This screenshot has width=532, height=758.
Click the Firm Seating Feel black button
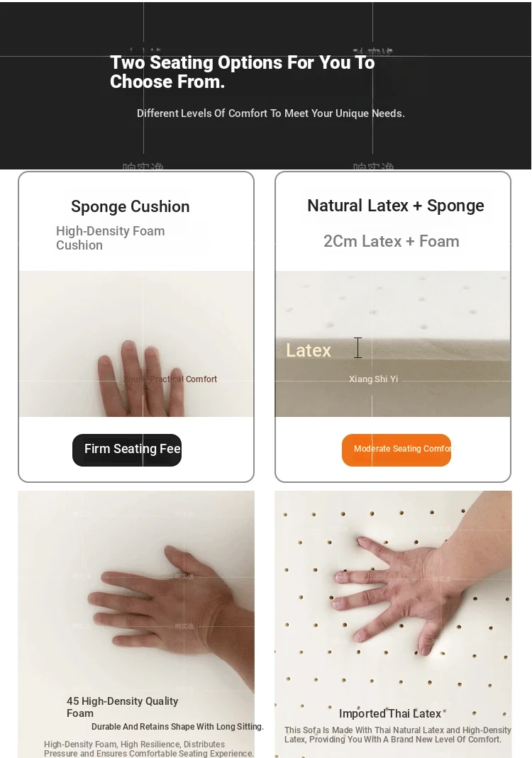click(x=127, y=450)
